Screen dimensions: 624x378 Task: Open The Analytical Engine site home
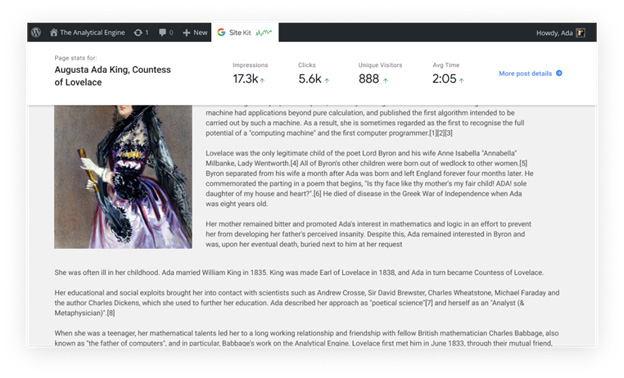click(88, 33)
